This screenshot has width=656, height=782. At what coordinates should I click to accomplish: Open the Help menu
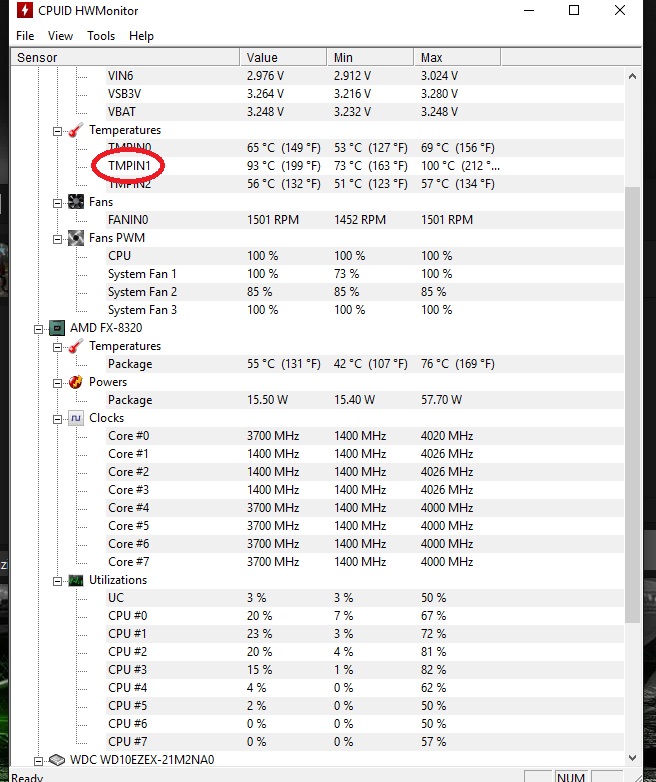[x=141, y=36]
